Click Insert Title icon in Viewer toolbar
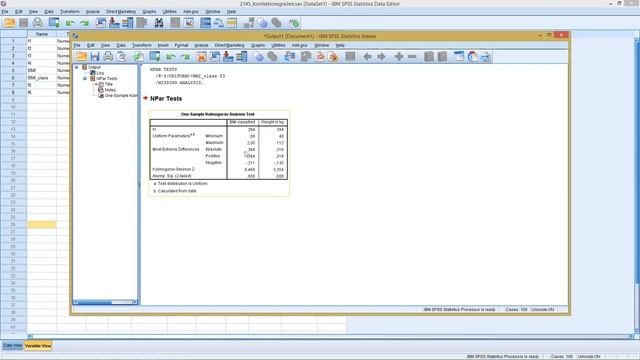 point(473,57)
